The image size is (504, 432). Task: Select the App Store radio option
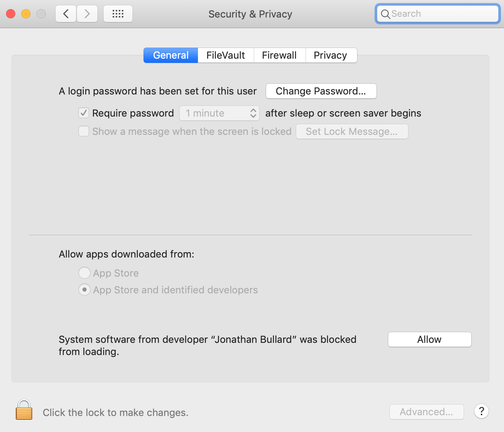point(85,273)
